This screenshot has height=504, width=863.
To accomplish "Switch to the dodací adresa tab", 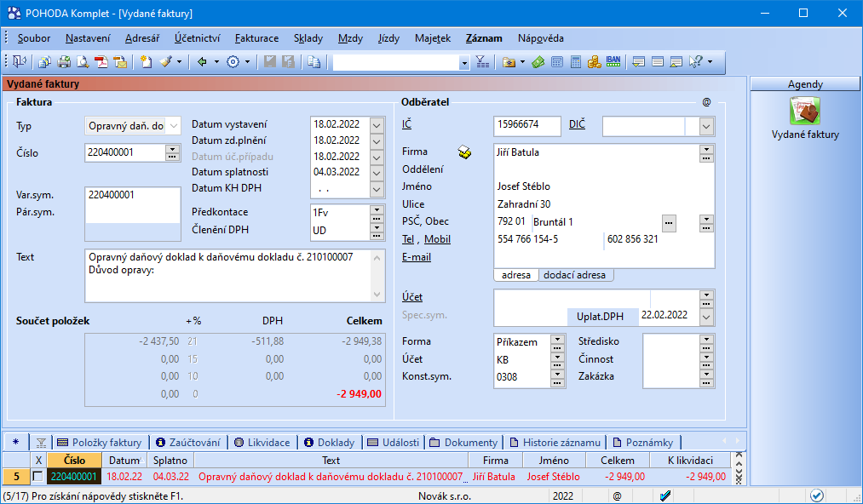I will (x=575, y=275).
